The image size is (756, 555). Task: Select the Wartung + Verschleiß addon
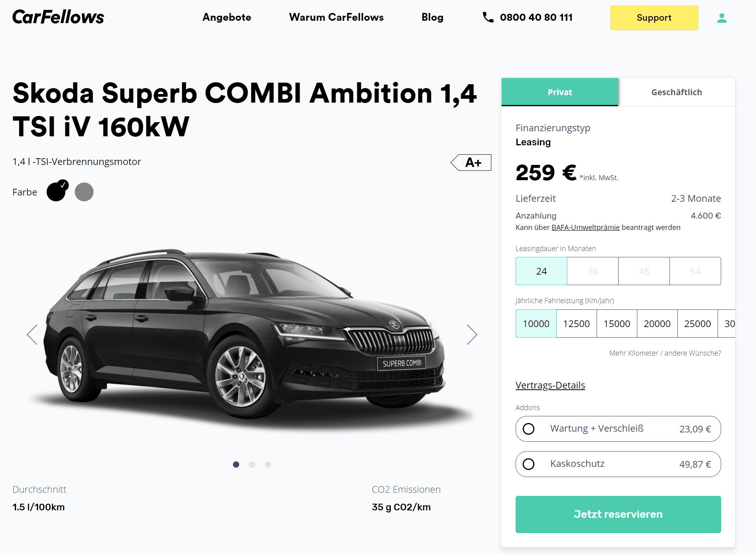[x=618, y=429]
